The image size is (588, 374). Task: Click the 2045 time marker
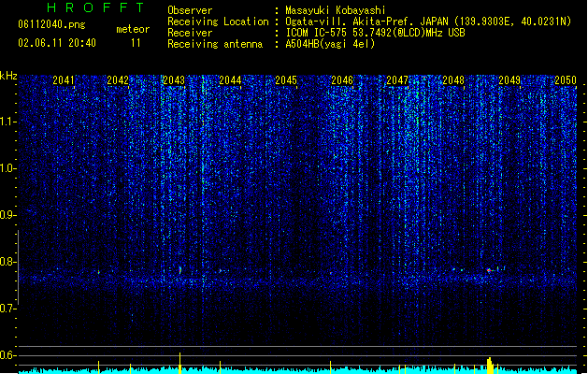pyautogui.click(x=286, y=80)
